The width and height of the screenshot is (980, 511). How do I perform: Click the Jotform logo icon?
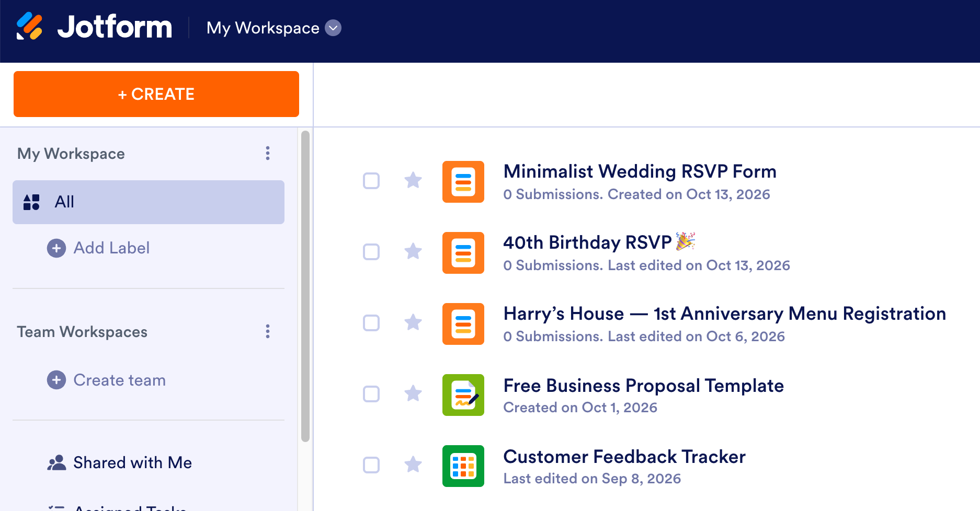click(29, 26)
